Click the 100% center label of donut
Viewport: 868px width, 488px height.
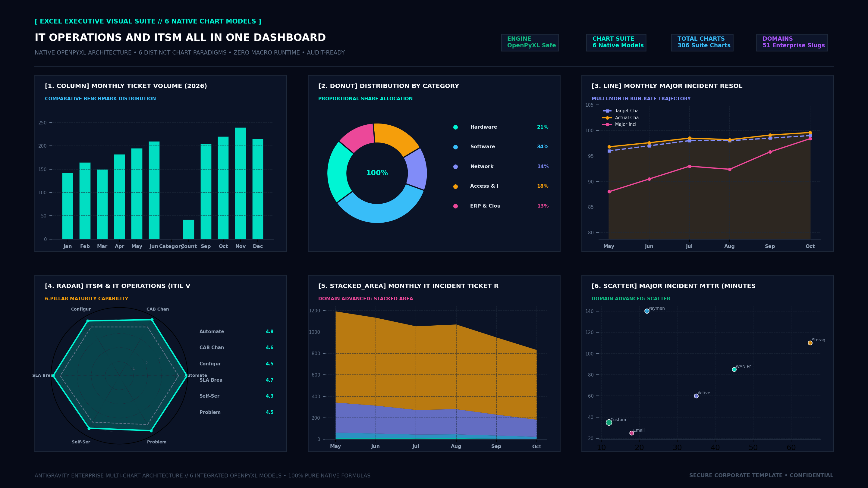tap(377, 173)
